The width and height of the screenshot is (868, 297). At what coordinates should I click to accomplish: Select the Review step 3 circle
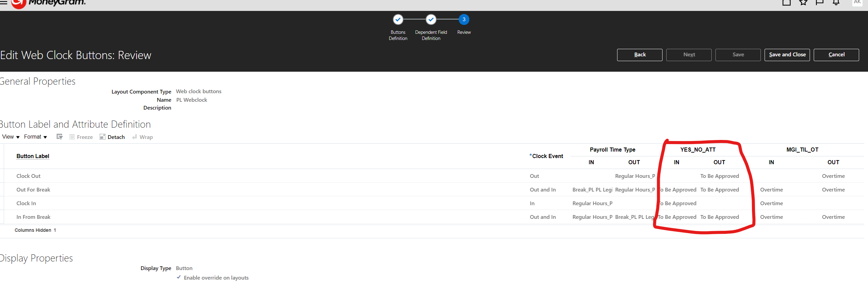pyautogui.click(x=464, y=19)
